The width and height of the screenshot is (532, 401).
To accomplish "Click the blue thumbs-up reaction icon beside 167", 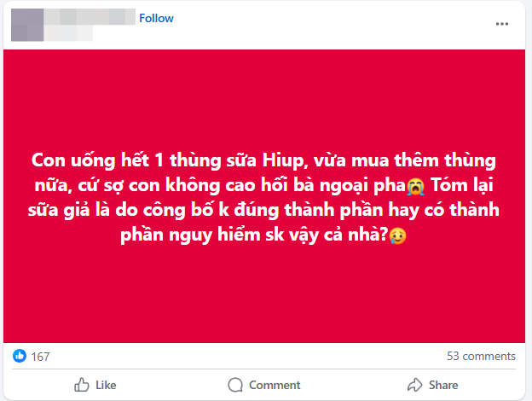I will point(20,357).
